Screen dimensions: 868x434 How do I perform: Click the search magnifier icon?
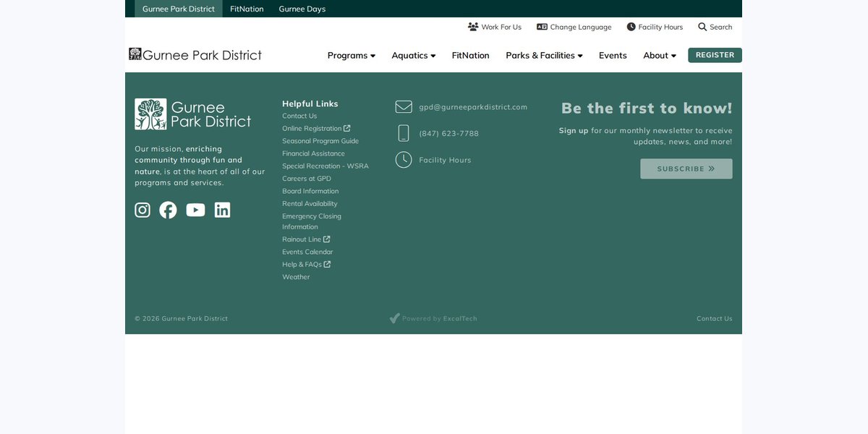[702, 27]
